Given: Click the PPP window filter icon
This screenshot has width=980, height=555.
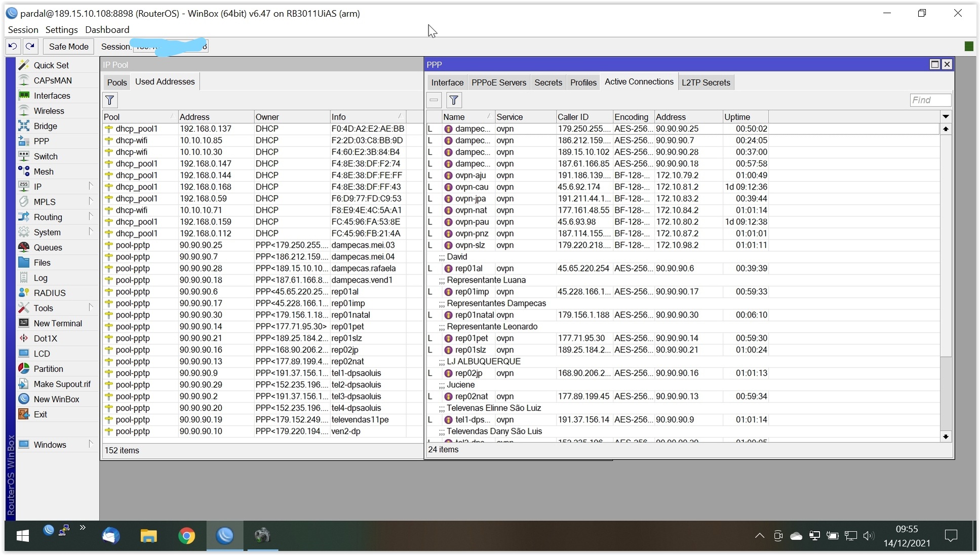Looking at the screenshot, I should 454,100.
